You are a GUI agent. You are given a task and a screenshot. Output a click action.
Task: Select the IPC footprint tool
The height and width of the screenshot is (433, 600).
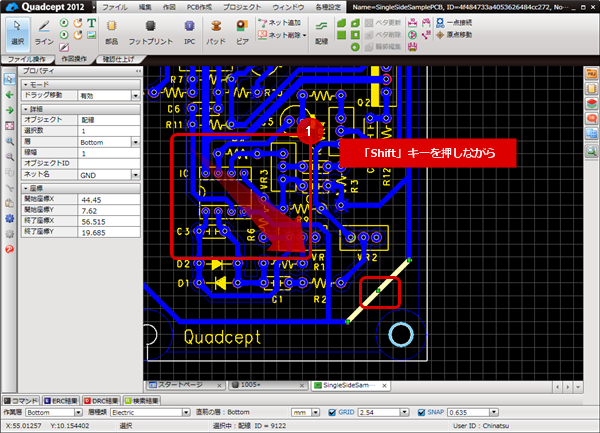coord(189,33)
